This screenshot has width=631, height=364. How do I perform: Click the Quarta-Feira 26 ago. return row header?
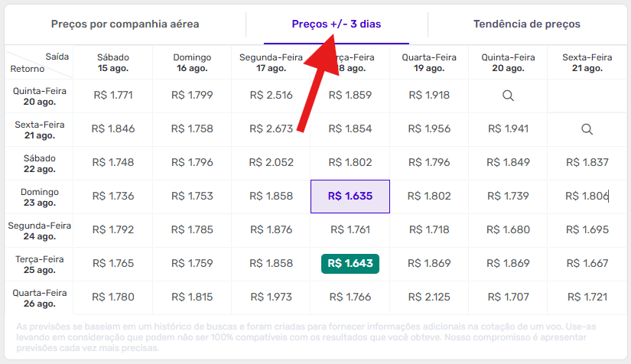(x=39, y=297)
